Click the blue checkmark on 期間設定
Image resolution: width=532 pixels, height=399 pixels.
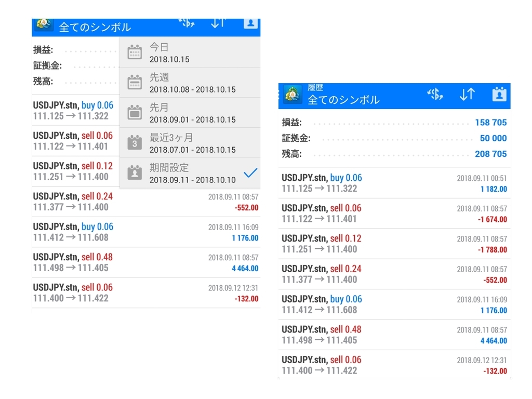point(250,172)
